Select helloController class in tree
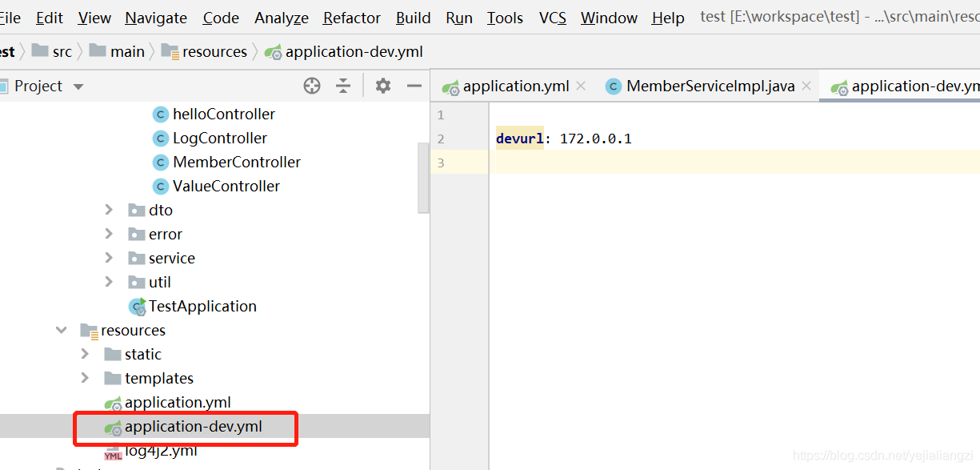980x470 pixels. [x=224, y=114]
